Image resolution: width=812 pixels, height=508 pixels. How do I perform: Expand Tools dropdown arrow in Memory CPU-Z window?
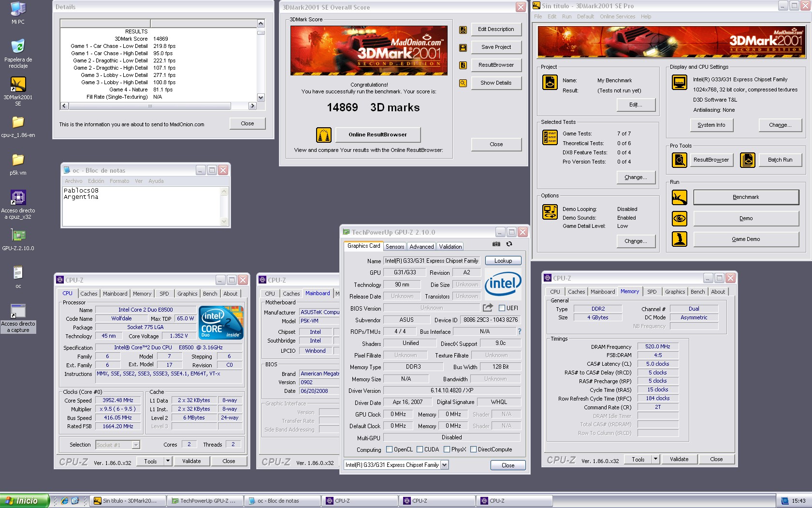[655, 459]
